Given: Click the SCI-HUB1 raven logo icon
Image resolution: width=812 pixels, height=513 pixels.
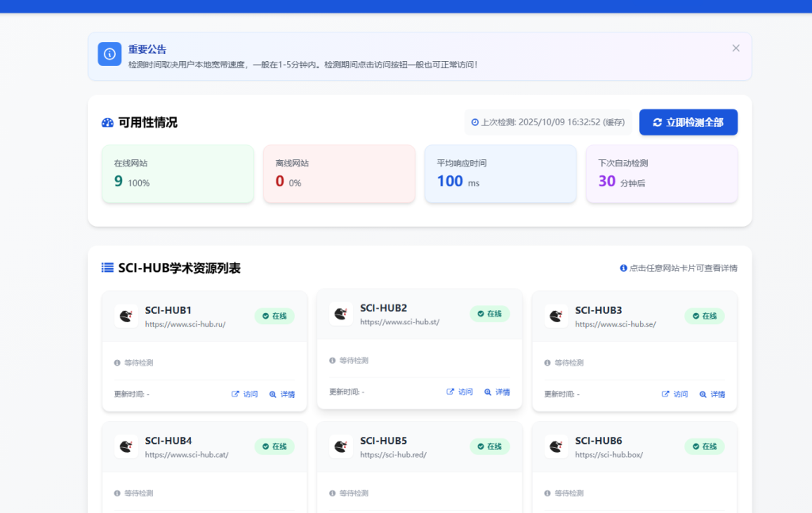Looking at the screenshot, I should point(125,316).
